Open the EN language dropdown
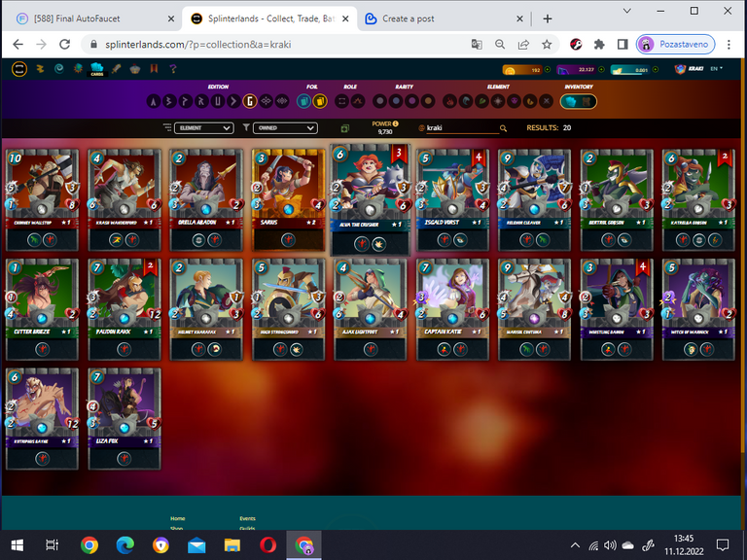This screenshot has height=560, width=747. [716, 69]
